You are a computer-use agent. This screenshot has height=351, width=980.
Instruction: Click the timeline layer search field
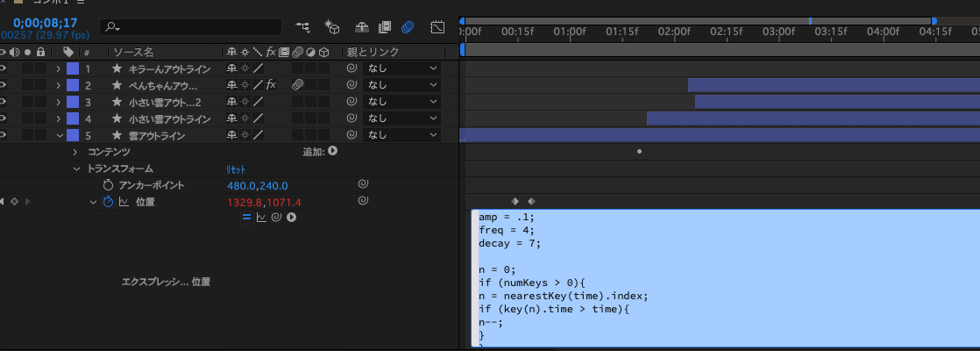(190, 27)
